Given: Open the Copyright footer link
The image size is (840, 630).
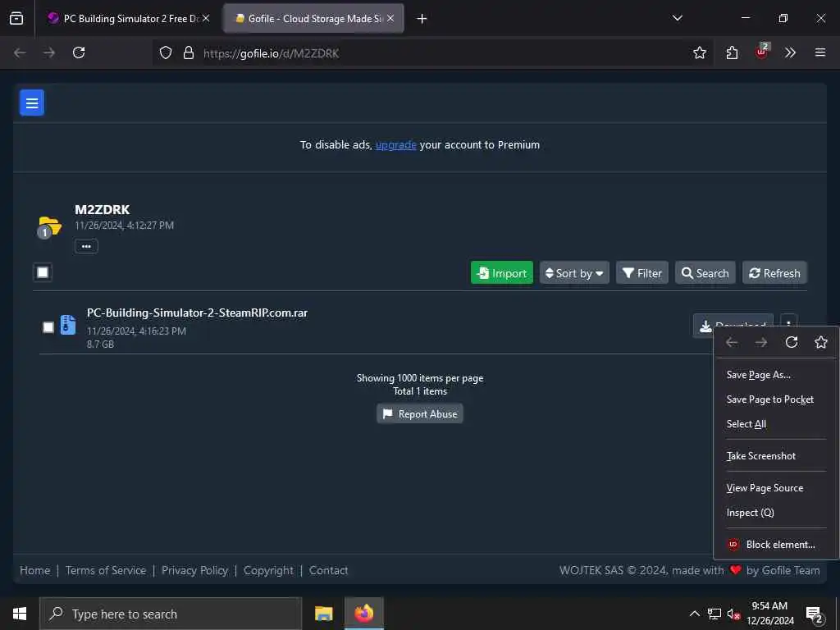Looking at the screenshot, I should (268, 570).
